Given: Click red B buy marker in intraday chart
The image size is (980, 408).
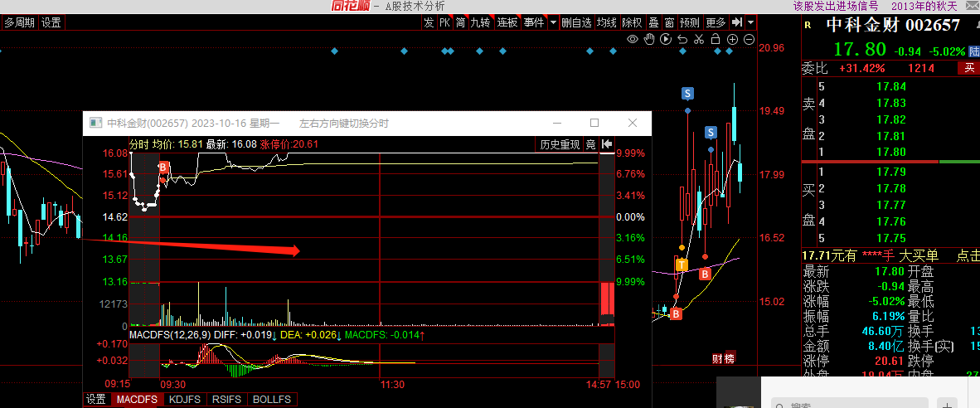Looking at the screenshot, I should [x=163, y=167].
